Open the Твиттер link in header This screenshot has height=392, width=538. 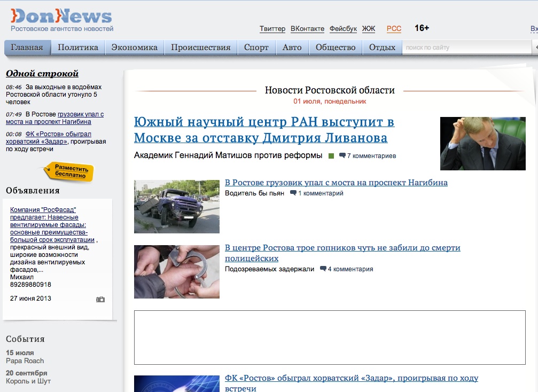272,29
